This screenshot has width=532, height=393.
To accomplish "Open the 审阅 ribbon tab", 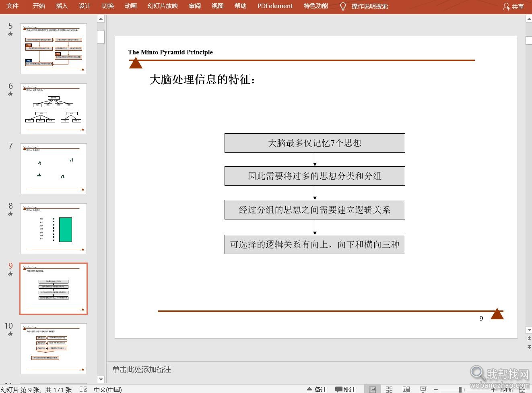I will [x=195, y=6].
